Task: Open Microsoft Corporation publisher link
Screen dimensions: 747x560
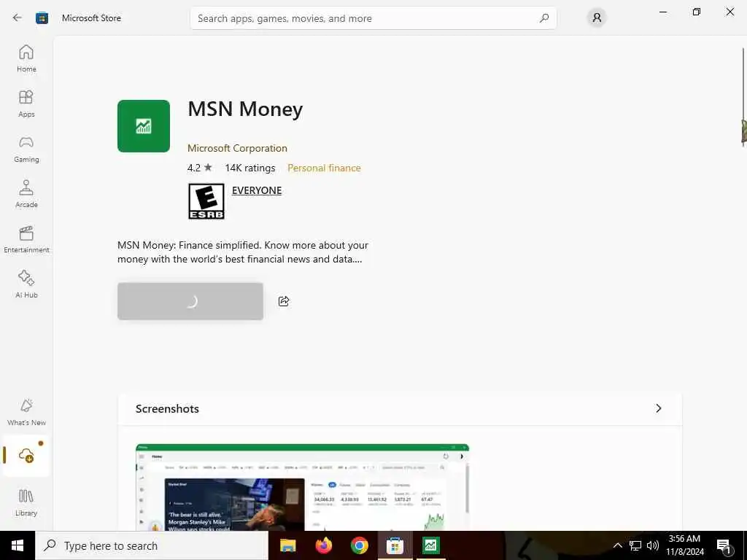Action: (x=237, y=148)
